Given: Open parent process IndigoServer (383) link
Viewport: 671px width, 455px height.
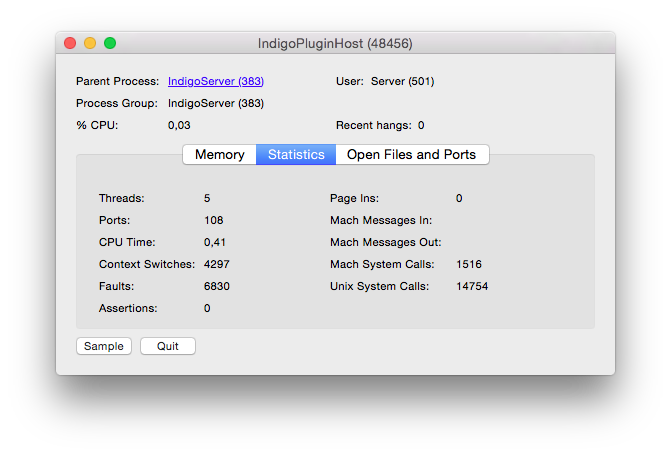Looking at the screenshot, I should (216, 81).
